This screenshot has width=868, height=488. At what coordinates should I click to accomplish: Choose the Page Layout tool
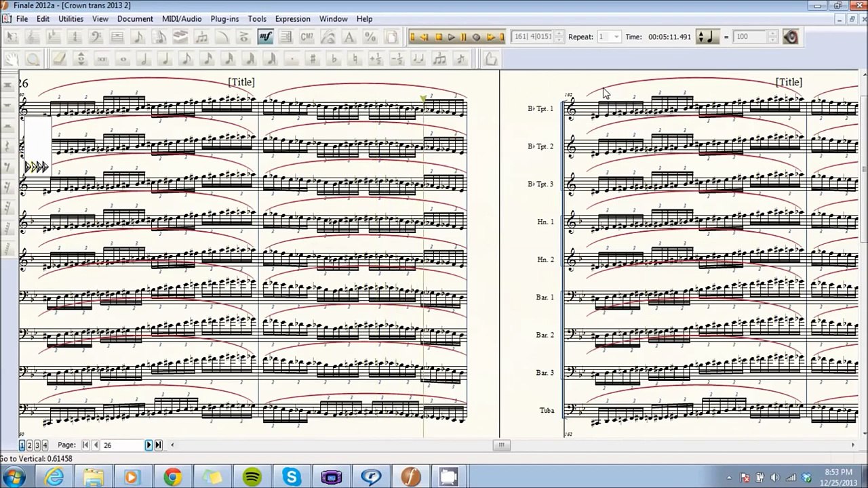[x=391, y=37]
